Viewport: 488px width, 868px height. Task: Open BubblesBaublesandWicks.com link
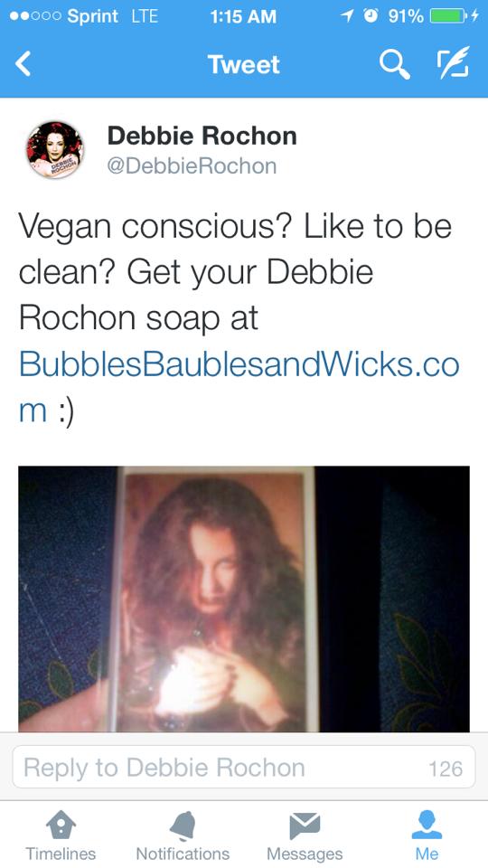click(239, 387)
